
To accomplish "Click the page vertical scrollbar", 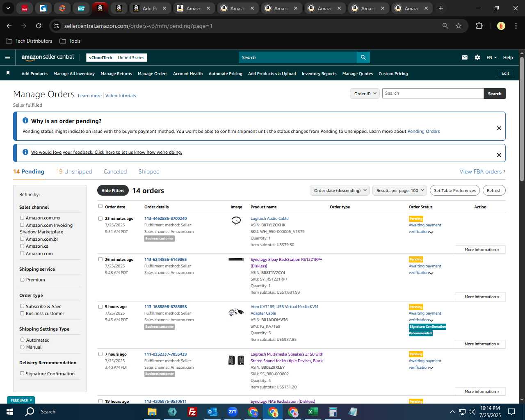I will click(522, 119).
